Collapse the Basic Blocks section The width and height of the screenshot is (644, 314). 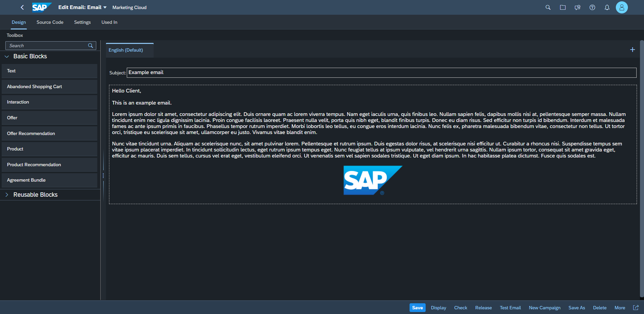(x=7, y=56)
